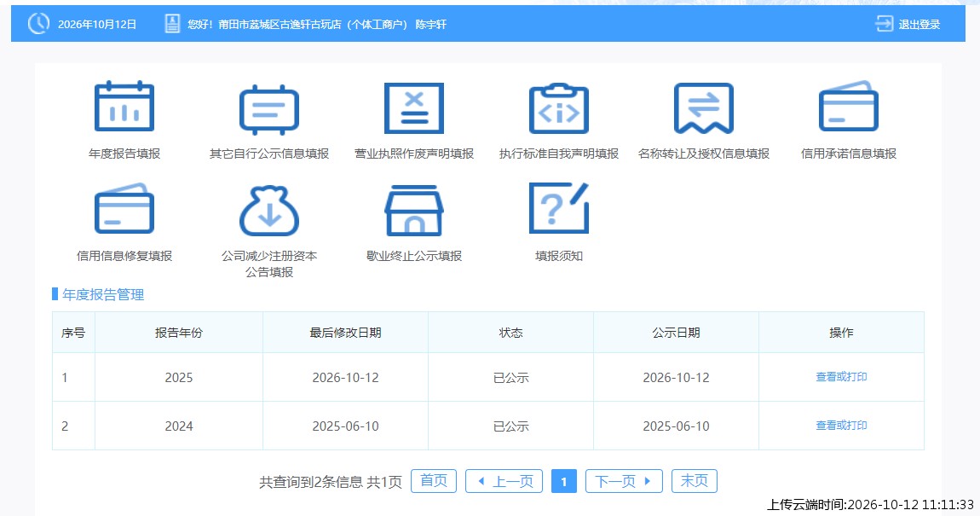The width and height of the screenshot is (980, 516).
Task: Log out via 退出登录 link
Action: pos(919,25)
